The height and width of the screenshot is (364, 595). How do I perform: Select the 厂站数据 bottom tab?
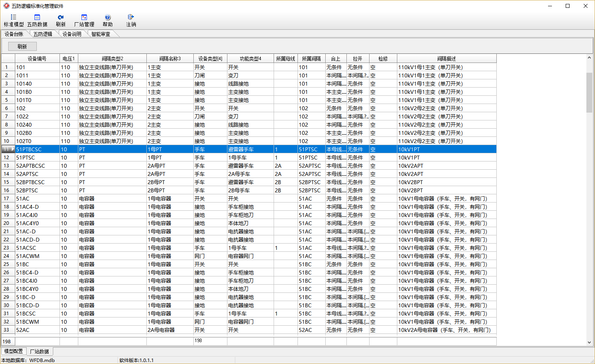coord(40,351)
